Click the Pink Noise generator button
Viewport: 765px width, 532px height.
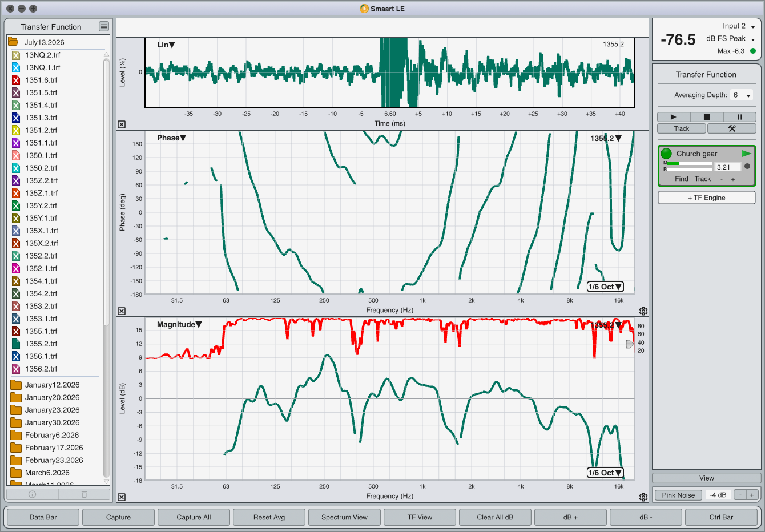[678, 495]
